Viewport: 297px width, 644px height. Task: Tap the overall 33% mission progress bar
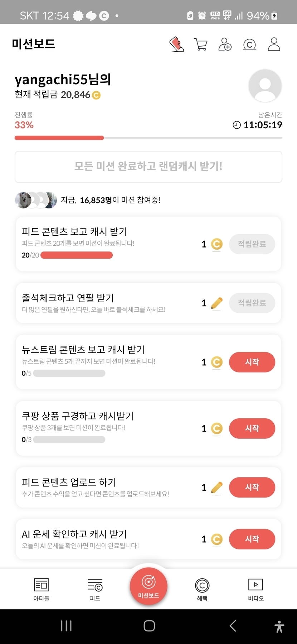148,138
